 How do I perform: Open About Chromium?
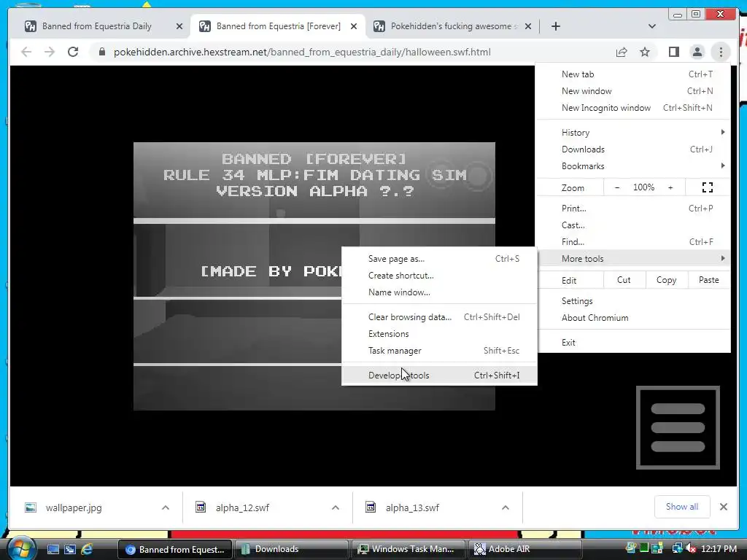(x=634, y=318)
